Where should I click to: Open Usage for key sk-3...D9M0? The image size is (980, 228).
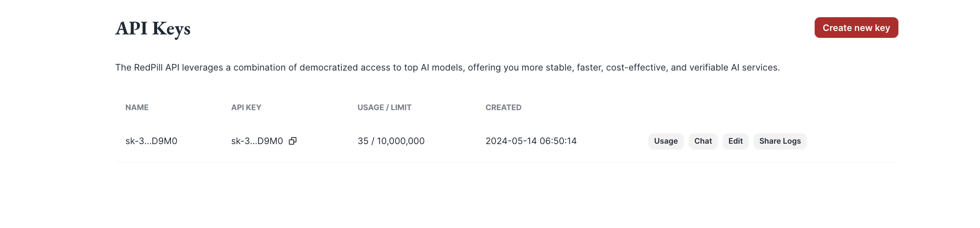pos(666,141)
